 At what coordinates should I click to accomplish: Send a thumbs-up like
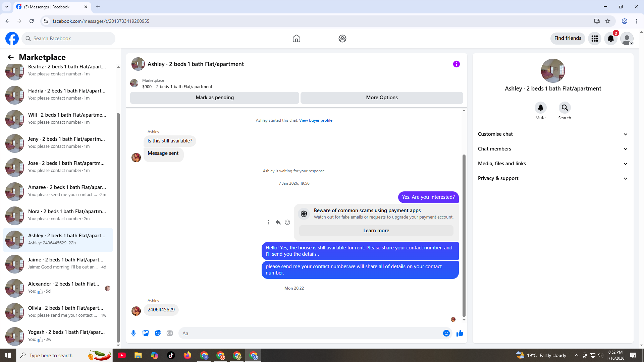pos(460,333)
